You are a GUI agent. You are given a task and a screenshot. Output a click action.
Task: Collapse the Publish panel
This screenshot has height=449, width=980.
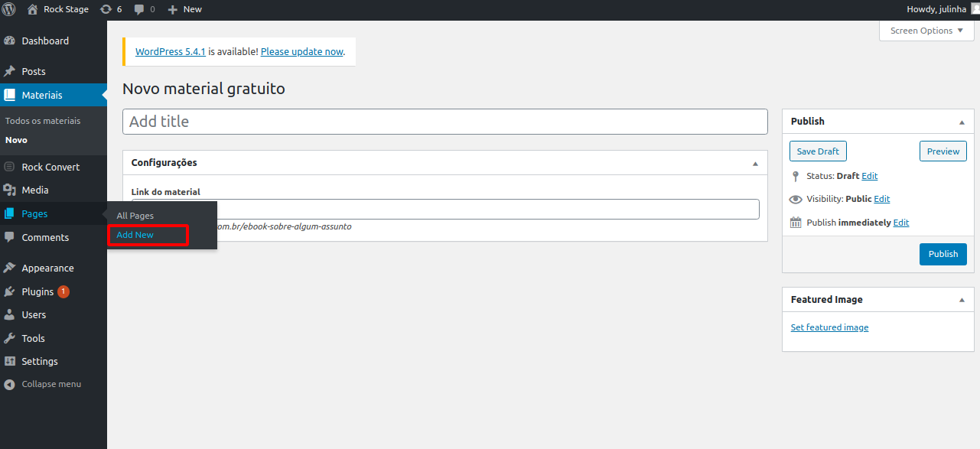pos(962,122)
